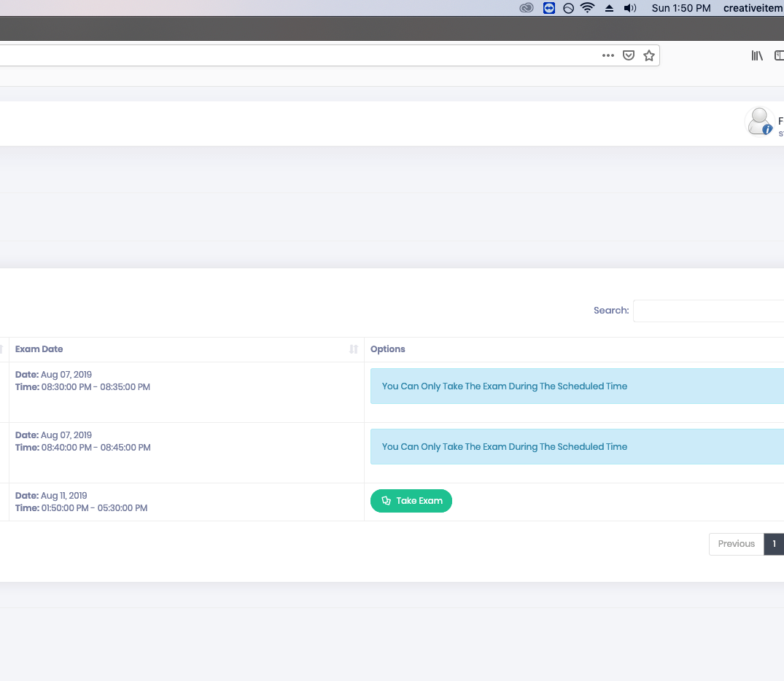Open the TeamViewer menu bar icon
Screen dimensions: 784x681
pos(549,8)
